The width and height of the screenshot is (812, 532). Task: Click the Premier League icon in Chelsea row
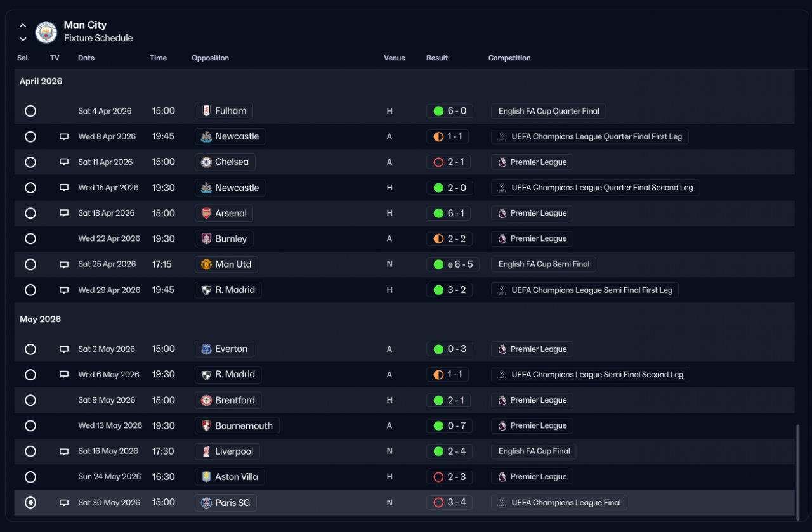click(502, 162)
